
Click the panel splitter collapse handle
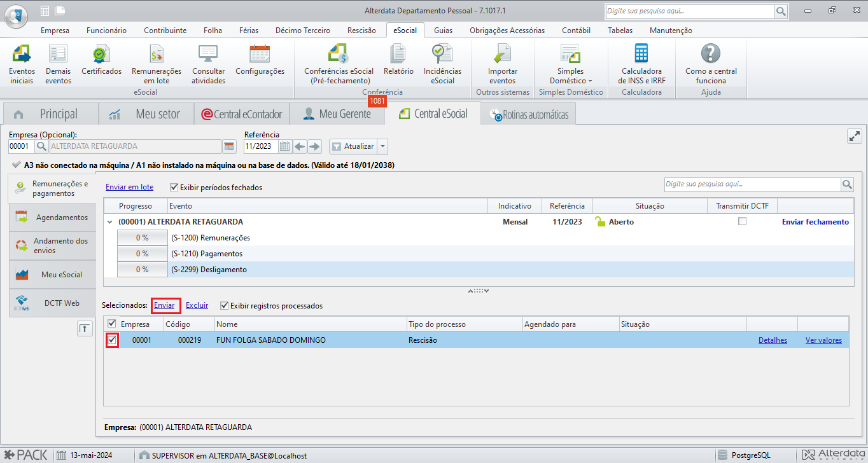tap(479, 291)
